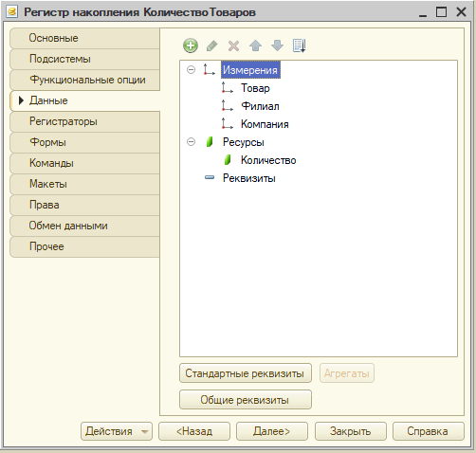
Task: Select the Филиал dimension item
Action: point(260,106)
